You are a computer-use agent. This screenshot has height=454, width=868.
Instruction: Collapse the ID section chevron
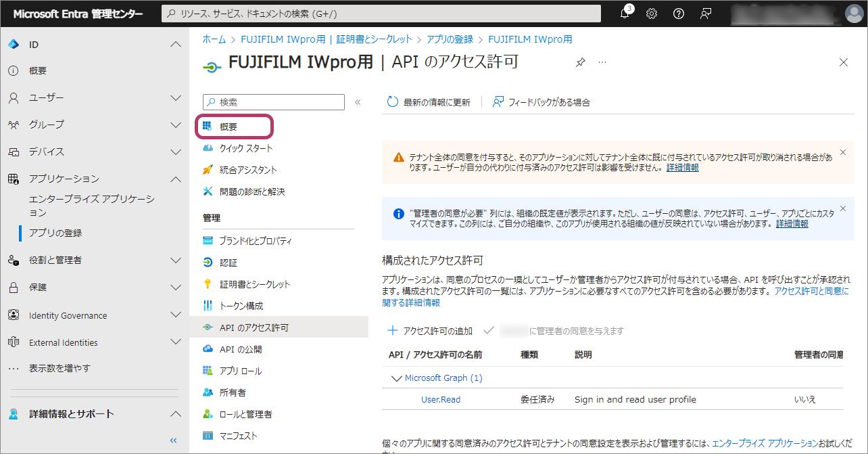click(176, 45)
